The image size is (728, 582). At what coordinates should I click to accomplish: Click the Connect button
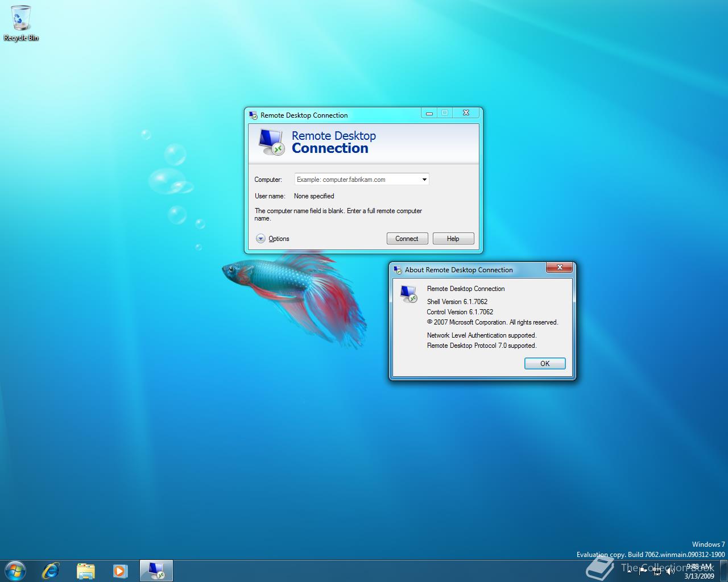point(407,239)
